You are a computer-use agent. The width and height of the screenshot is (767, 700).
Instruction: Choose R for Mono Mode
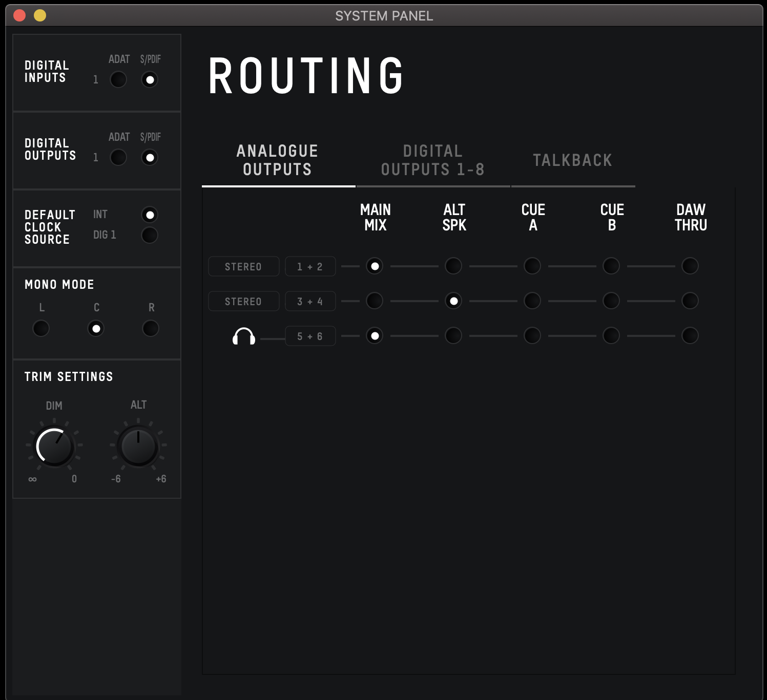tap(151, 328)
